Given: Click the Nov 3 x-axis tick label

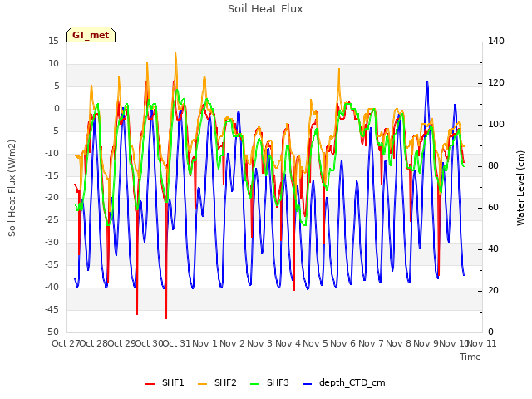Looking at the screenshot, I should [x=260, y=343].
